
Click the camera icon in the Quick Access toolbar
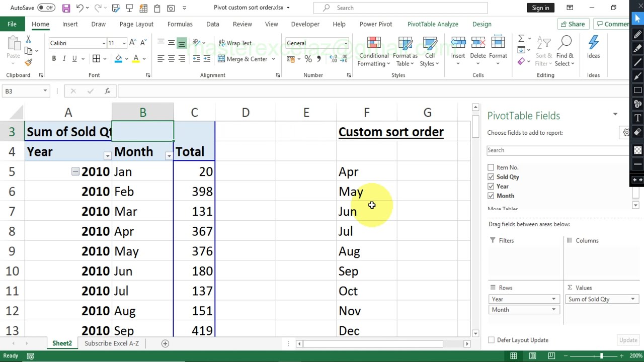(171, 8)
